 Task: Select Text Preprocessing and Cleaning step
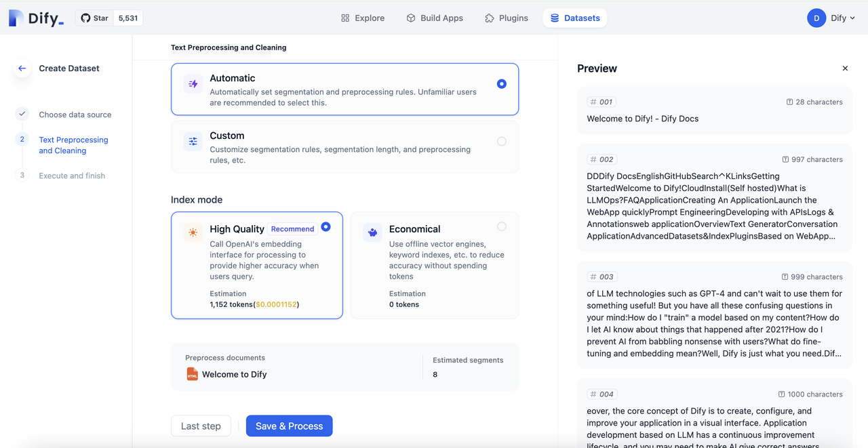pos(73,145)
